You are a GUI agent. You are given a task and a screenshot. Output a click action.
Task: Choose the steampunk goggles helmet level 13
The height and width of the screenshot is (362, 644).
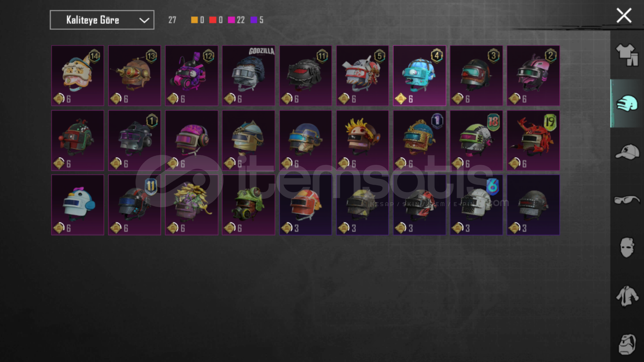pyautogui.click(x=135, y=75)
